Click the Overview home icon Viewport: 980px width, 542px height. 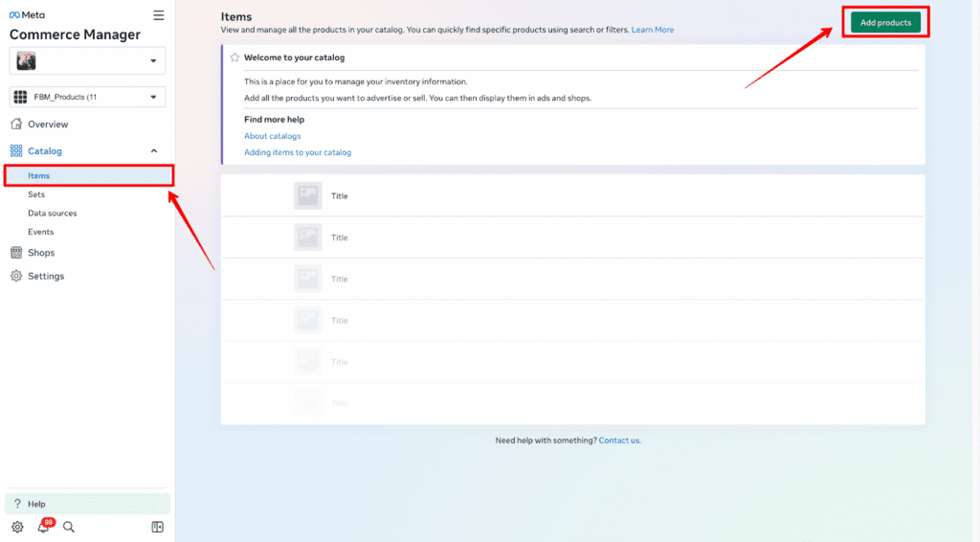pyautogui.click(x=16, y=124)
